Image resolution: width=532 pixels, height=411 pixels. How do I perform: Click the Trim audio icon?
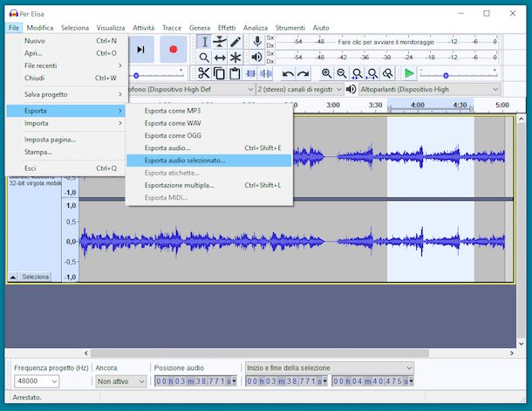250,73
